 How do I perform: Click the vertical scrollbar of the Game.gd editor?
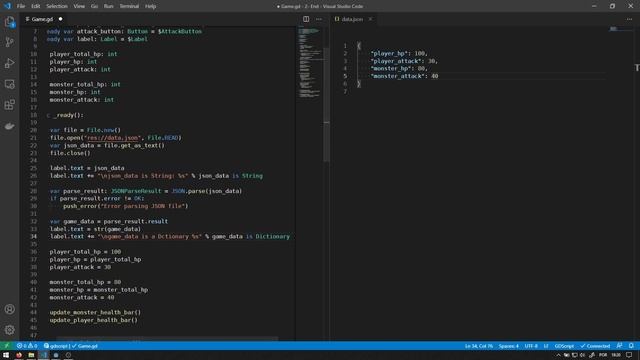pyautogui.click(x=326, y=105)
